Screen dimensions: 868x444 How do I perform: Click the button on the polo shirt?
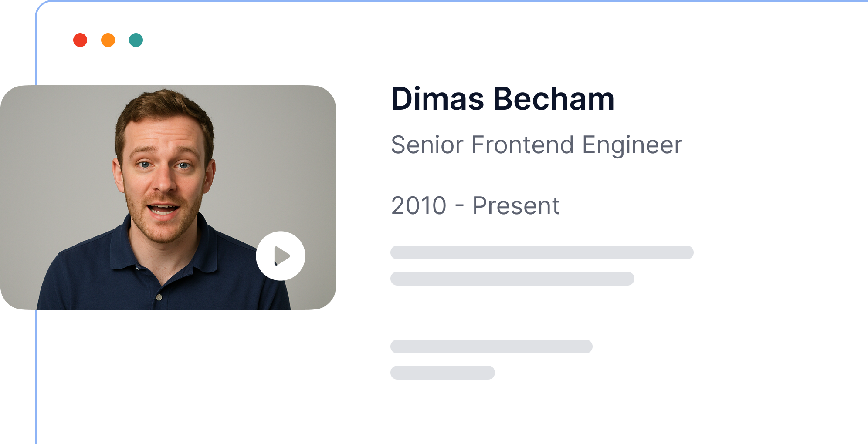[x=159, y=297]
